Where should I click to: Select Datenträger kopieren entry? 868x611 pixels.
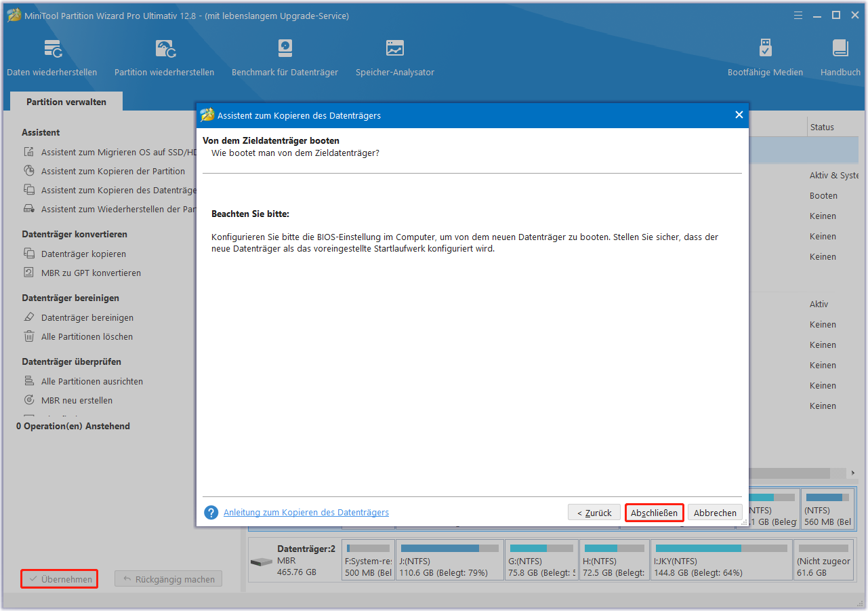pyautogui.click(x=83, y=254)
